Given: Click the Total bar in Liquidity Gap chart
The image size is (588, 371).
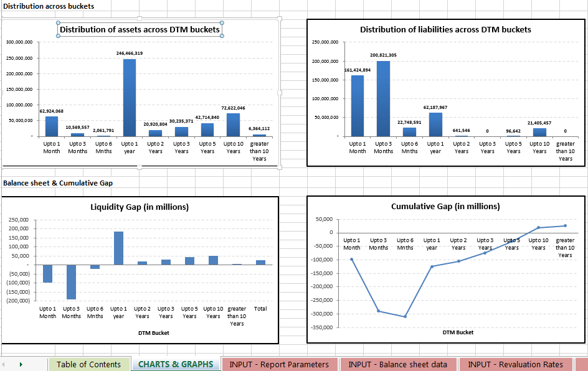Looking at the screenshot, I should click(x=260, y=262).
